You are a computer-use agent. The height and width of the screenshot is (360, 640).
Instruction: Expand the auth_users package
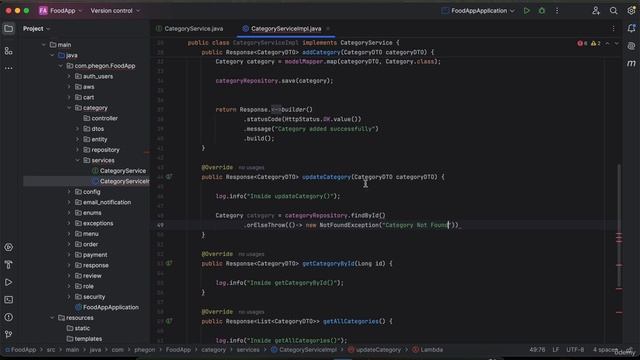click(x=69, y=76)
